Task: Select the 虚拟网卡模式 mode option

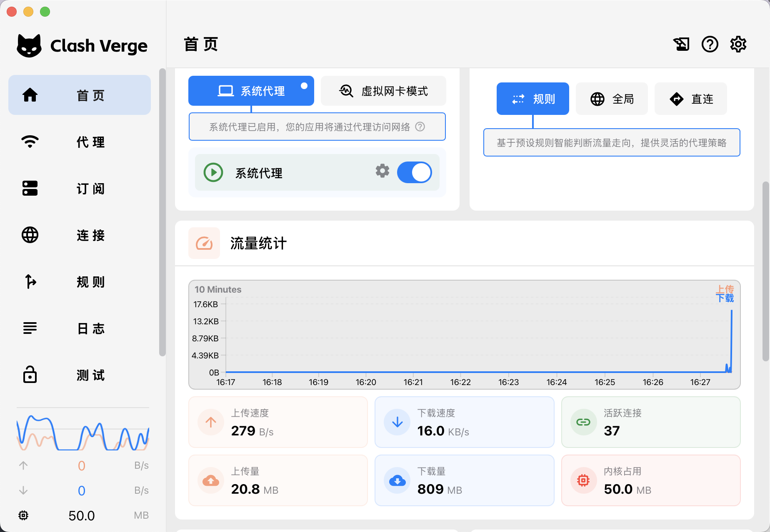Action: pos(383,90)
